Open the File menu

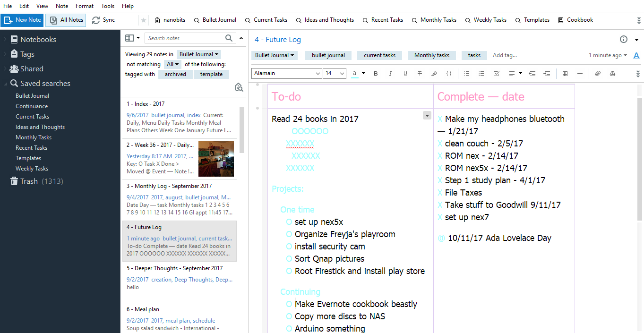(x=8, y=6)
